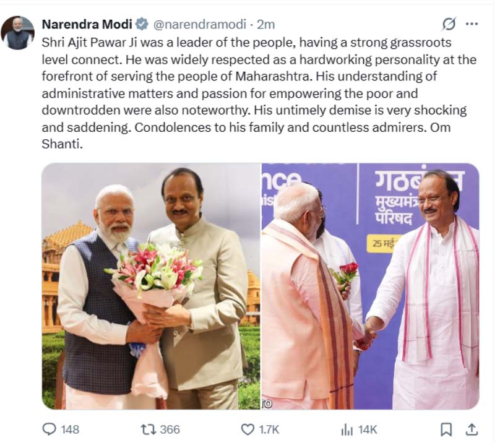This screenshot has height=448, width=500.
Task: Click the Grok icon beside the more menu
Action: [449, 24]
